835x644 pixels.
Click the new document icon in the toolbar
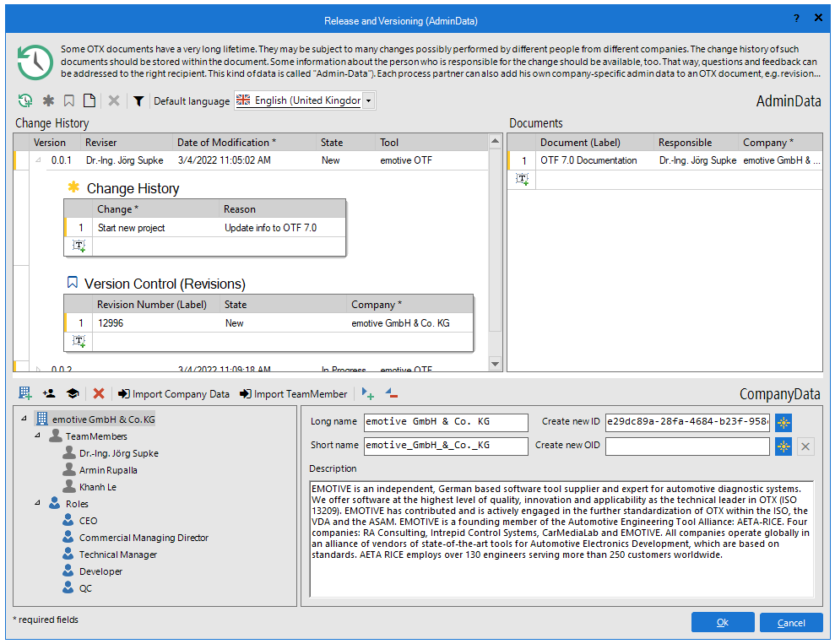coord(89,100)
